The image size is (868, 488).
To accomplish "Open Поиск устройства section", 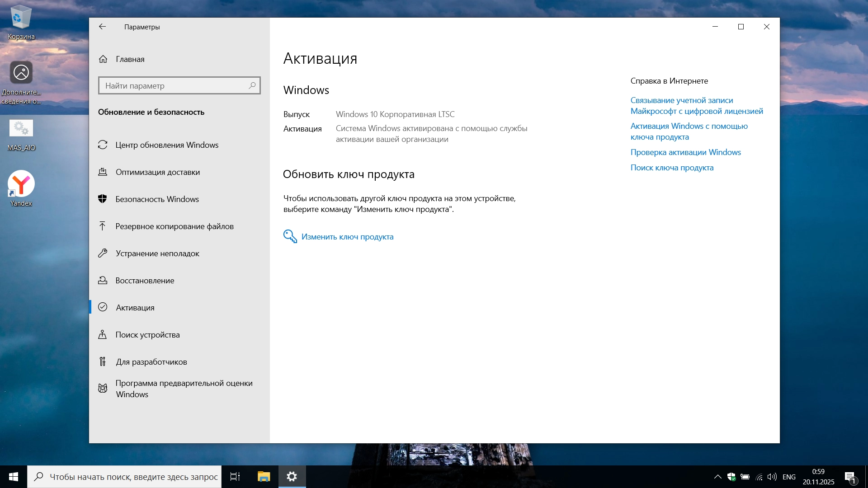I will pyautogui.click(x=147, y=335).
